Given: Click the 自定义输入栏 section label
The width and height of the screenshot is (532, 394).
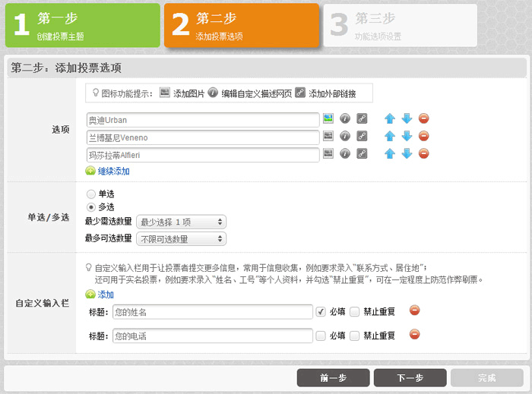Looking at the screenshot, I should tap(43, 303).
